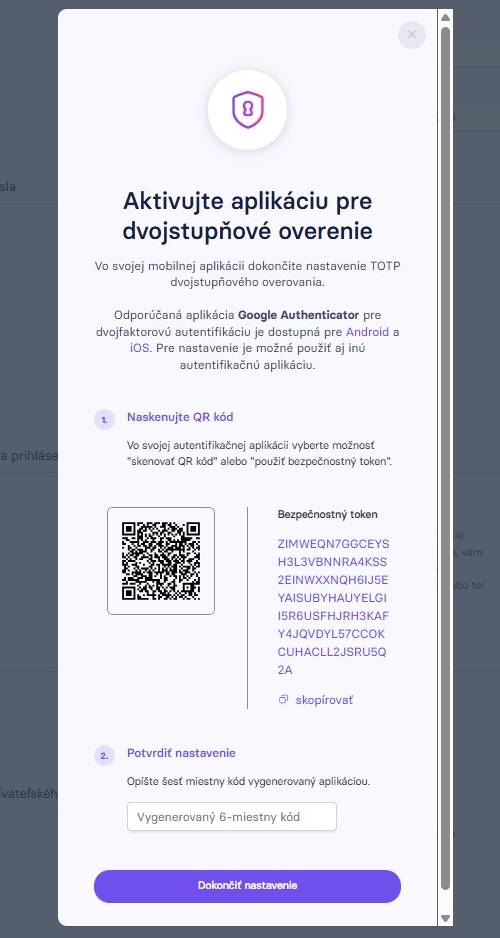Click the Naskenujte QR kód heading

tap(180, 417)
